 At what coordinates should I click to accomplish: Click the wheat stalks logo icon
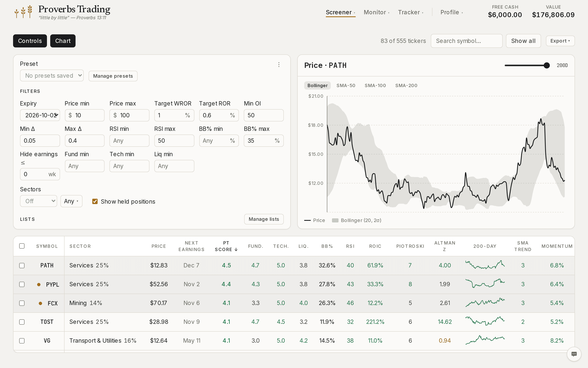point(23,12)
